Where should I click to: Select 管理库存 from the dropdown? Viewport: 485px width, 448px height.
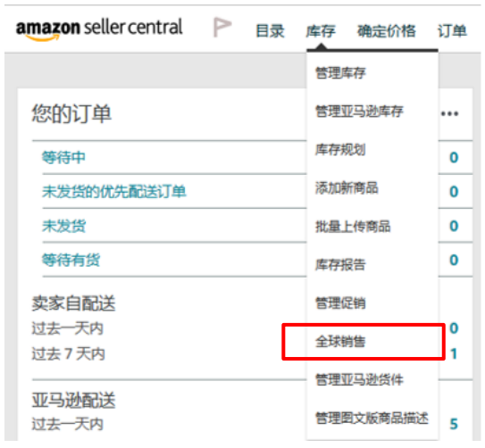(x=340, y=73)
